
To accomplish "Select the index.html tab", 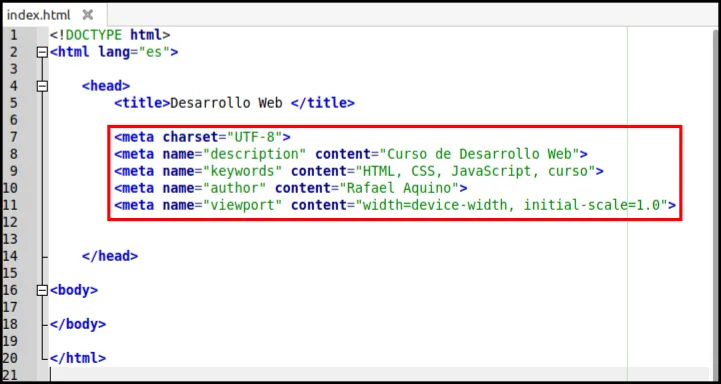I will pyautogui.click(x=55, y=15).
